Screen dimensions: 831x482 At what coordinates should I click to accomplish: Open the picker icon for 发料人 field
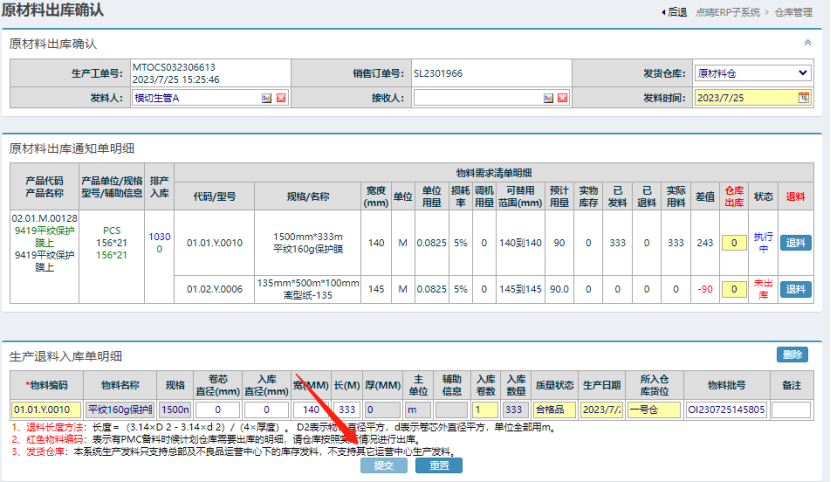(x=267, y=97)
